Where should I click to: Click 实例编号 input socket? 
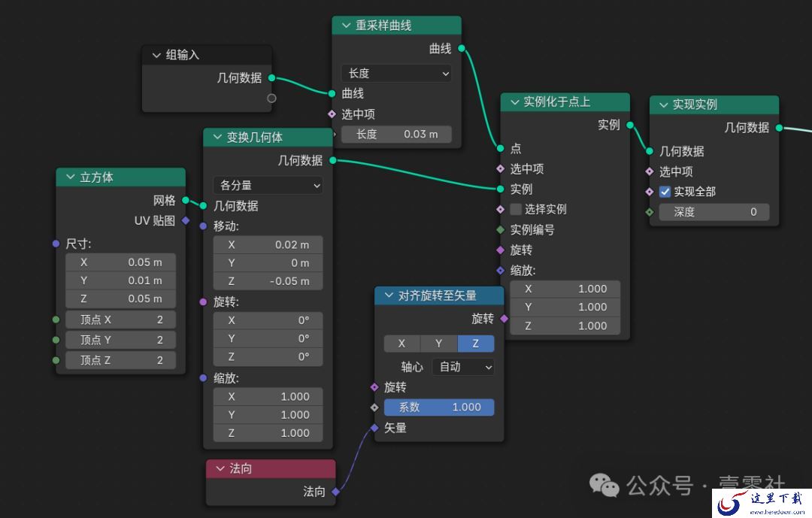500,229
